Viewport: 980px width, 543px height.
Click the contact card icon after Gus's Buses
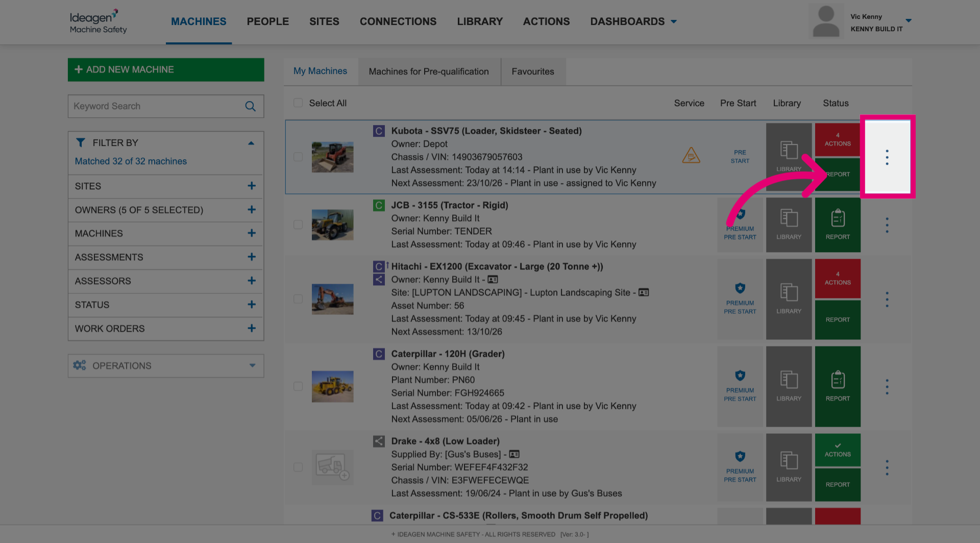(514, 454)
